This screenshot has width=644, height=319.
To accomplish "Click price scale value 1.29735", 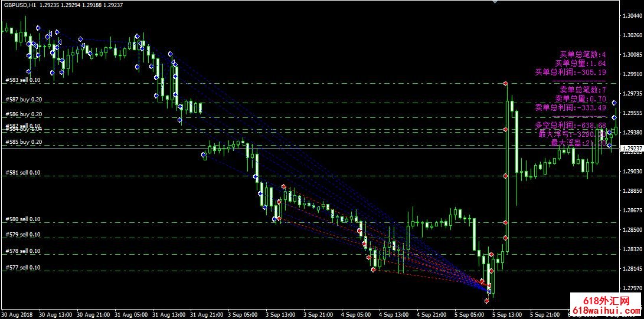I will [x=633, y=94].
